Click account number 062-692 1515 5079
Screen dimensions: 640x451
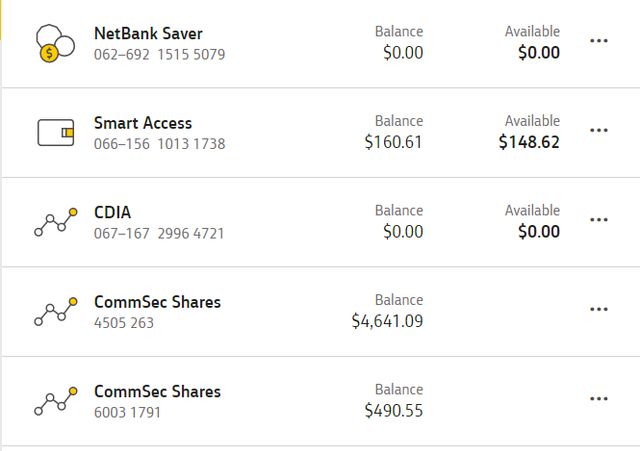point(160,54)
